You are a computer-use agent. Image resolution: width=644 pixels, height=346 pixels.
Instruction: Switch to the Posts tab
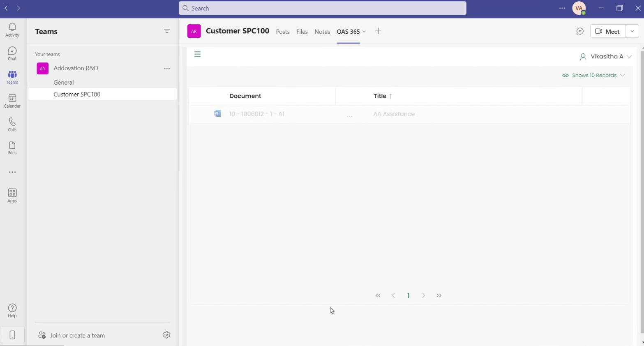point(283,32)
